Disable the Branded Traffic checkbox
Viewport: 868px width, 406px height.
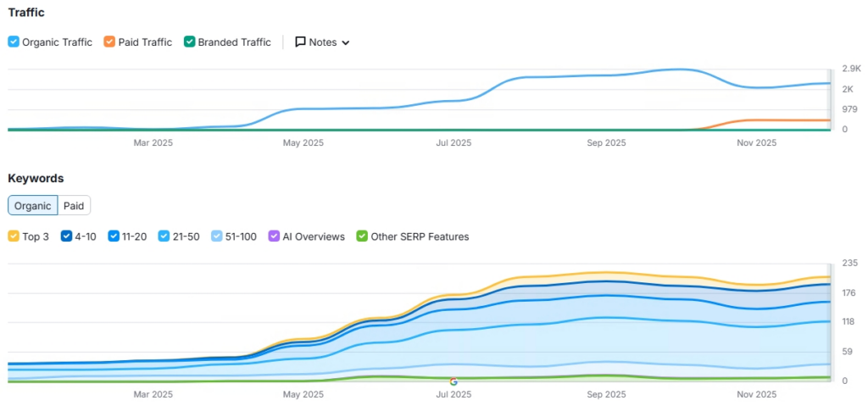pos(189,42)
